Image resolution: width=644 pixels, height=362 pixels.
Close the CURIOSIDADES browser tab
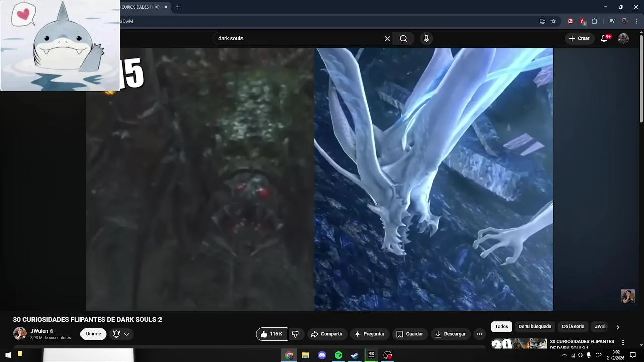click(x=166, y=7)
